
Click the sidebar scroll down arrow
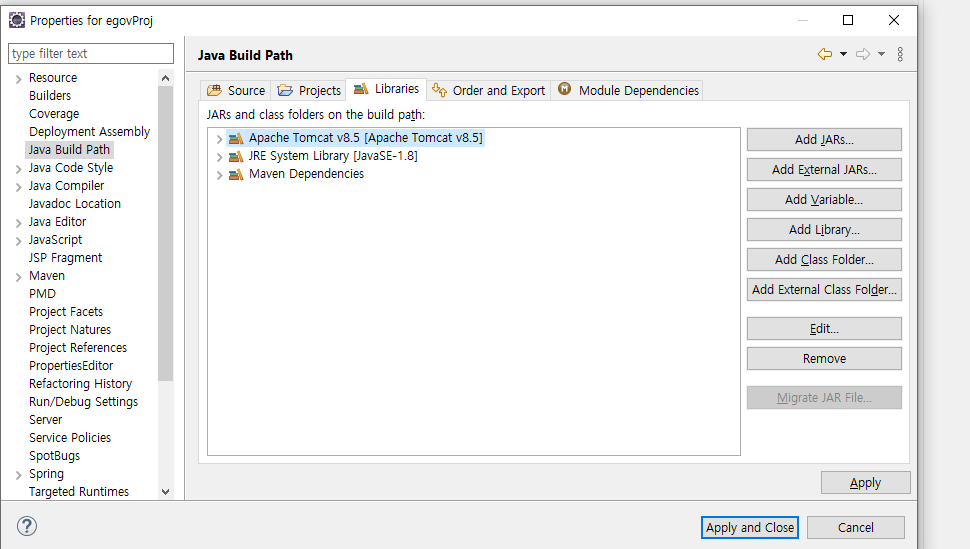tap(165, 491)
